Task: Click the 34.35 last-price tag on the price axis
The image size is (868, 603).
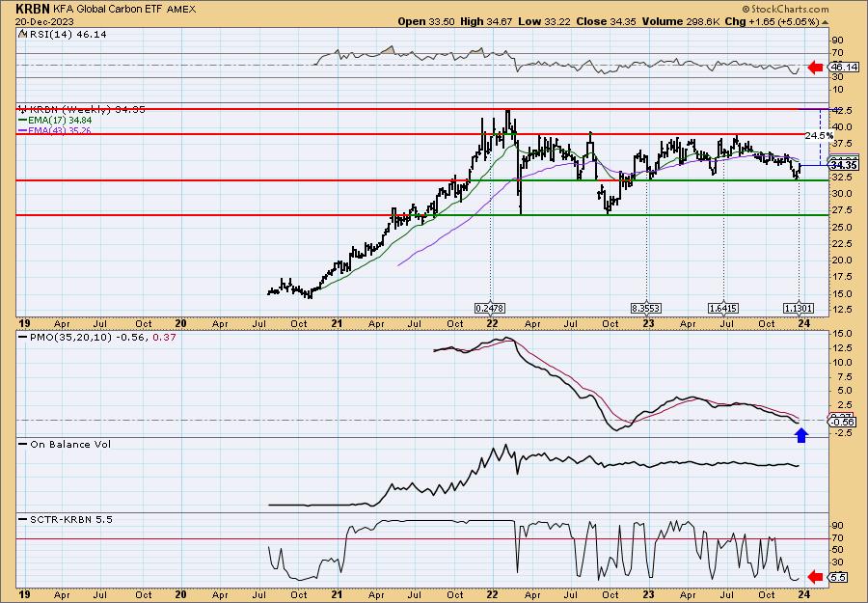Action: 844,165
